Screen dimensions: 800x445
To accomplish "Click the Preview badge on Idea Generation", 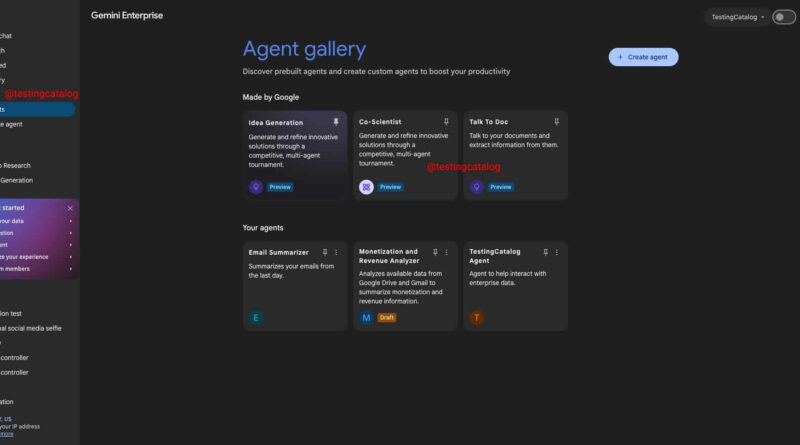I will click(x=280, y=187).
